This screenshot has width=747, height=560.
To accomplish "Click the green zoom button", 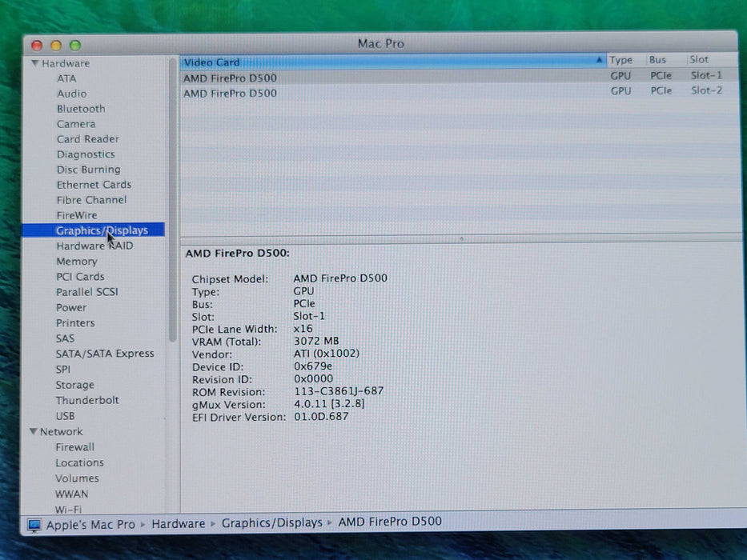I will (75, 46).
